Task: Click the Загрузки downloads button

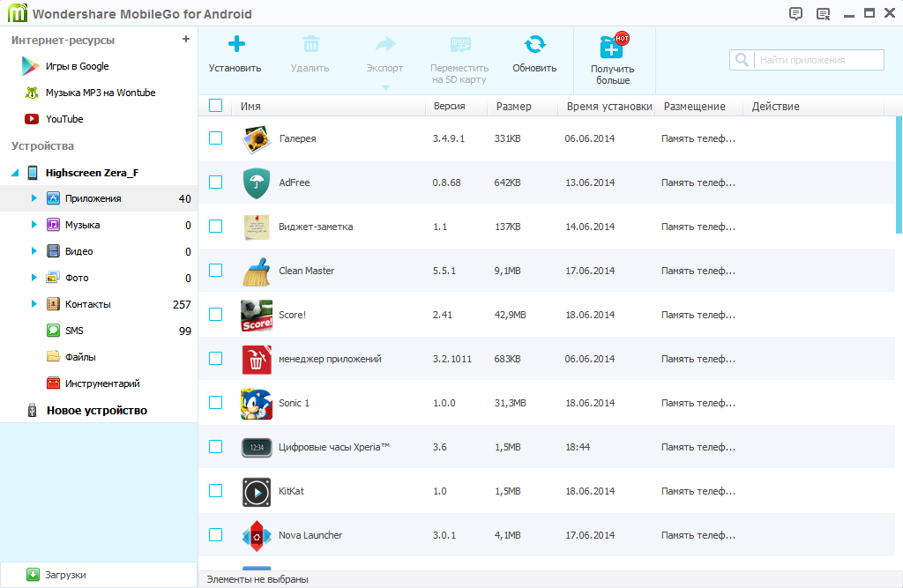Action: (x=66, y=575)
